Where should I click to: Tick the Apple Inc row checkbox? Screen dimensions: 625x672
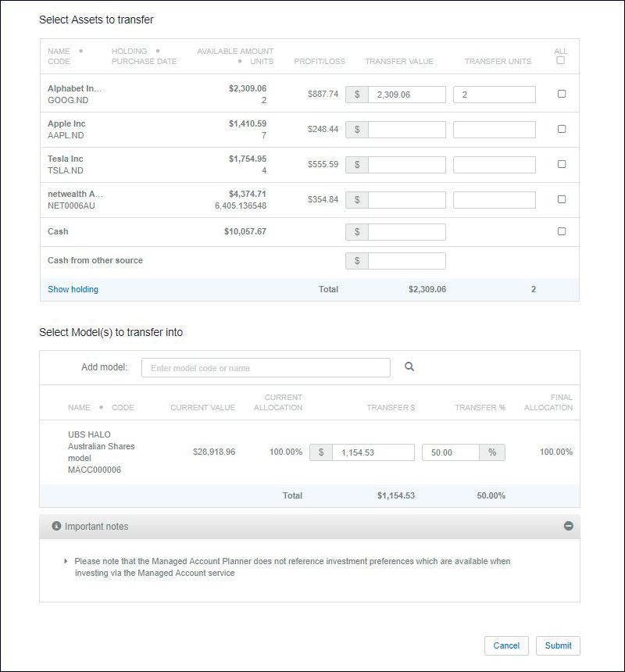pos(561,129)
